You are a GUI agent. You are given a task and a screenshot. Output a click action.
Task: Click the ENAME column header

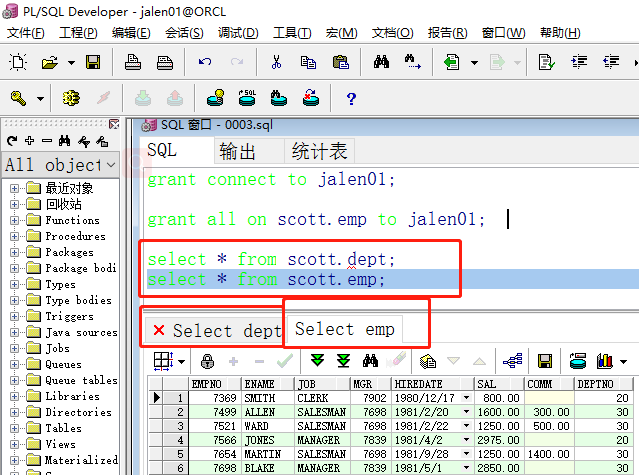pyautogui.click(x=267, y=384)
